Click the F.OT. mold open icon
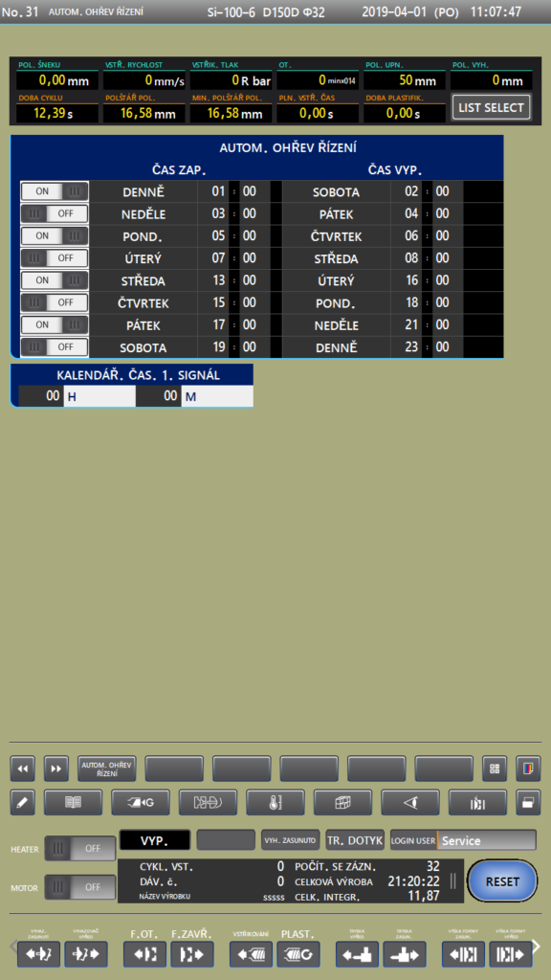 (x=145, y=954)
